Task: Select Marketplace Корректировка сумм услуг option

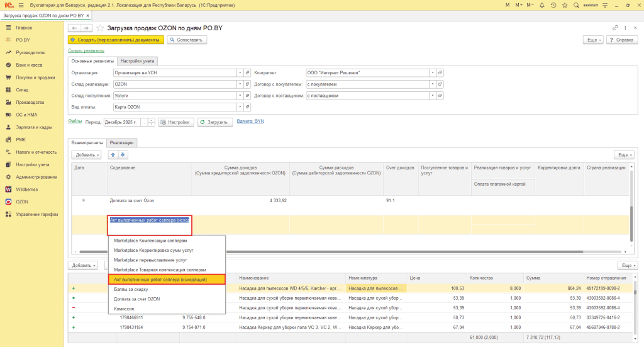Action: (x=167, y=251)
